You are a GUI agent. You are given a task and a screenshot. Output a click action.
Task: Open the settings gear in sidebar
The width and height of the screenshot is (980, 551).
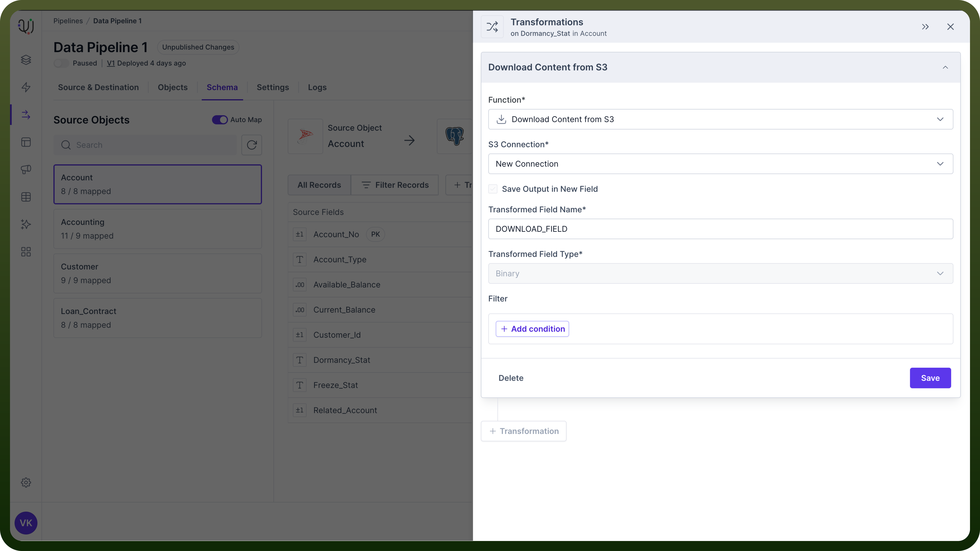point(26,483)
